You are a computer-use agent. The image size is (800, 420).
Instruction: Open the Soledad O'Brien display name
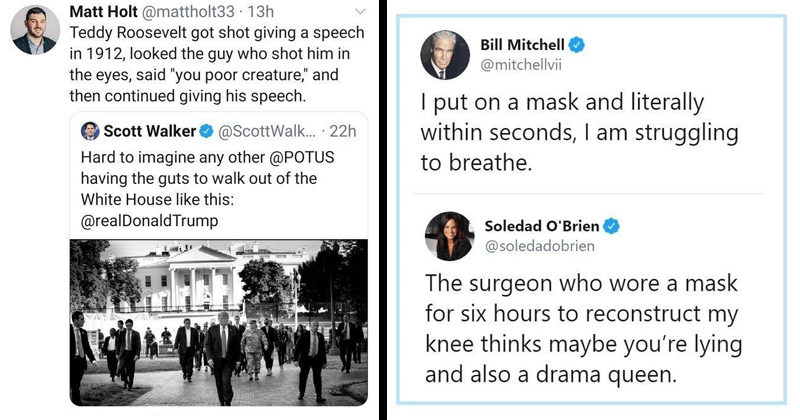tap(543, 226)
